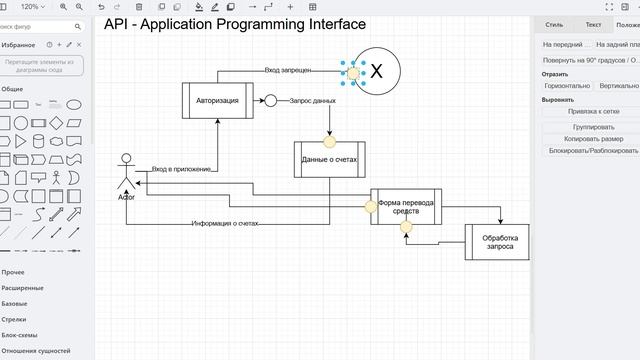Select the cloud shape in Общие

point(56,141)
